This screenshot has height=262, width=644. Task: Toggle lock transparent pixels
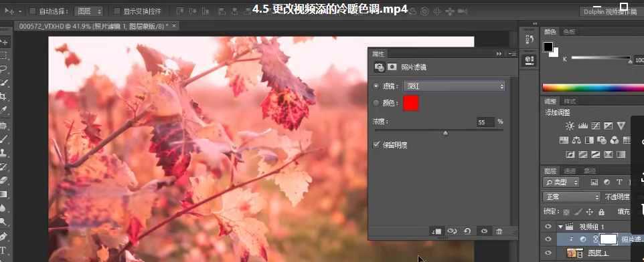pos(566,212)
